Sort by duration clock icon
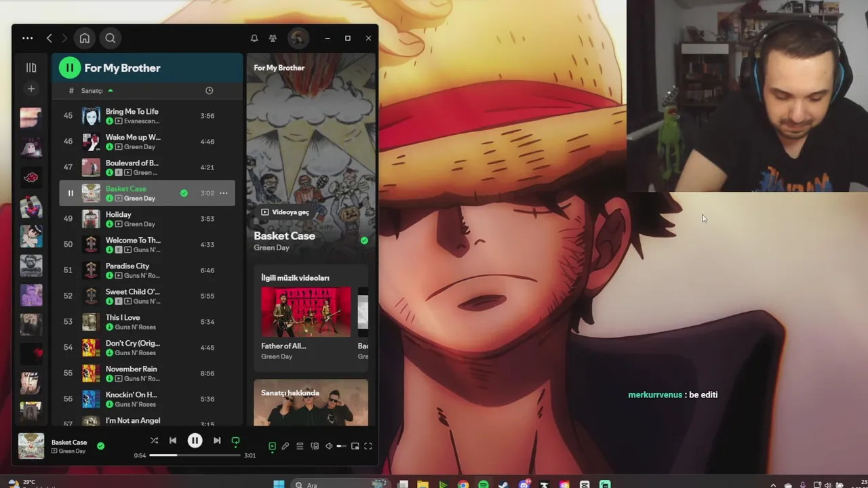Screen dimensions: 868x488 coord(209,91)
